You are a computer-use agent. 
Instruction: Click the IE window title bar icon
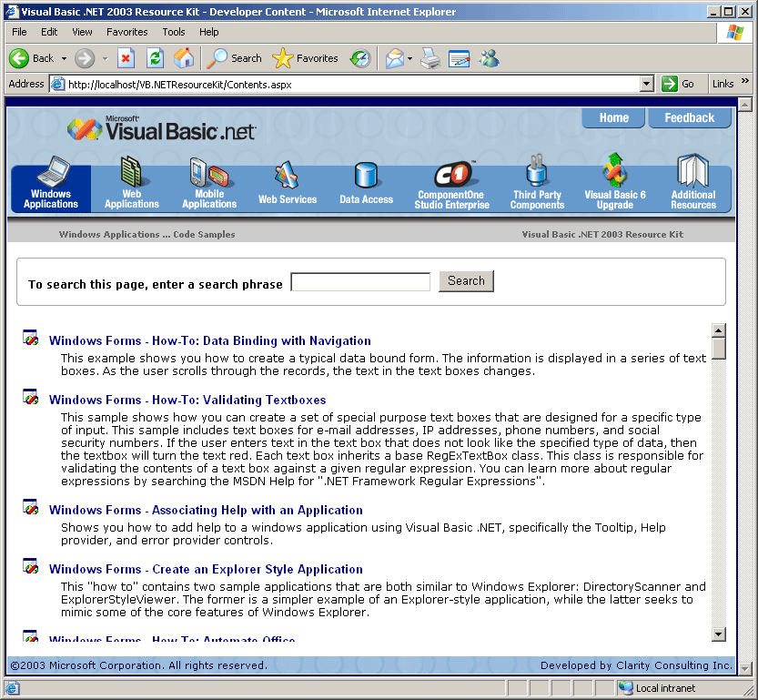[x=12, y=12]
